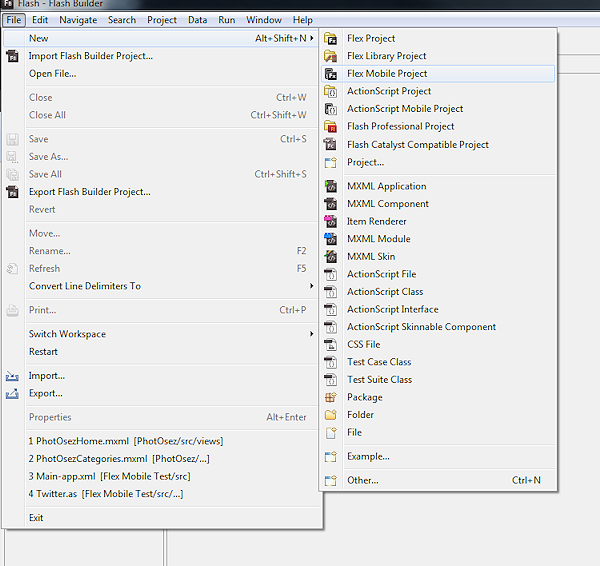Open the Window menu in menu bar

(263, 20)
